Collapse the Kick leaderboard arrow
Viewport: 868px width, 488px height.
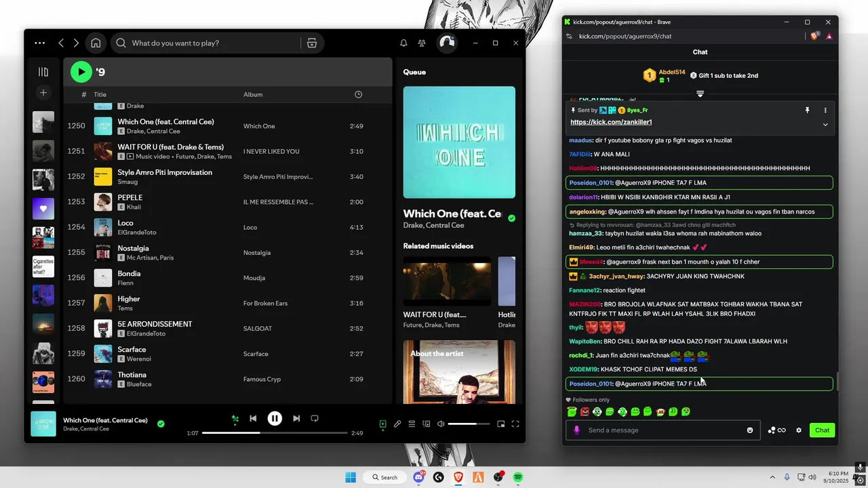[701, 94]
